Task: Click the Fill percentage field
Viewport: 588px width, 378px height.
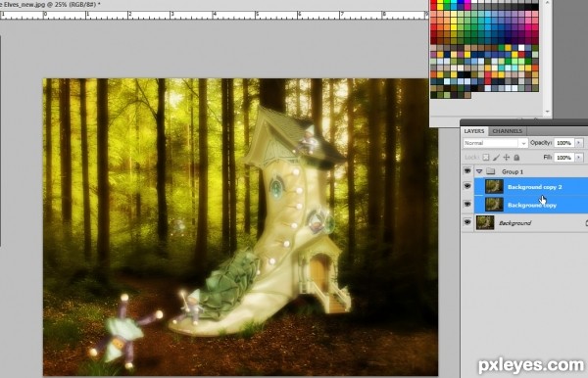Action: click(x=563, y=158)
